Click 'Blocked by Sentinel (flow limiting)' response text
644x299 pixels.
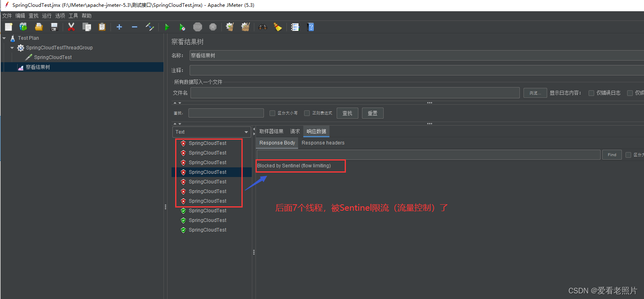pyautogui.click(x=294, y=166)
